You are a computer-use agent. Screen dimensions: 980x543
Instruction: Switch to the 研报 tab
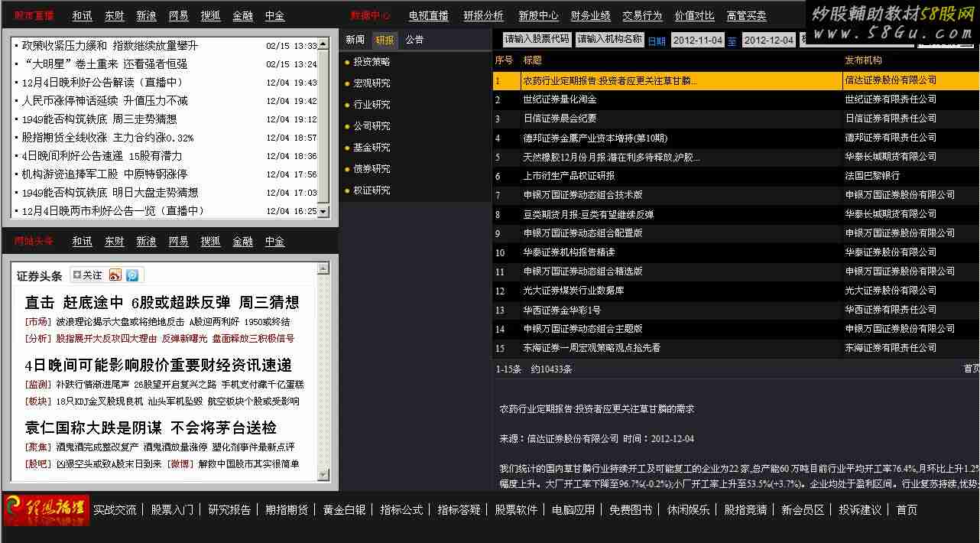coord(385,41)
